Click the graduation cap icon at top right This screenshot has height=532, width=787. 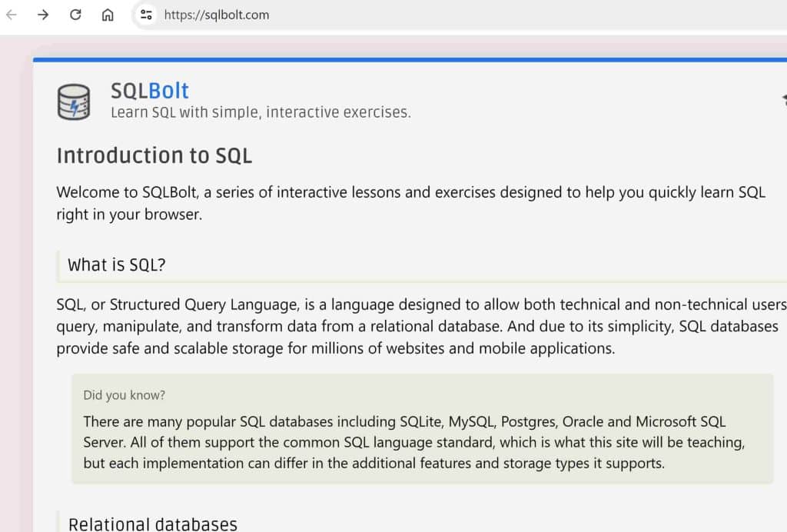click(783, 99)
